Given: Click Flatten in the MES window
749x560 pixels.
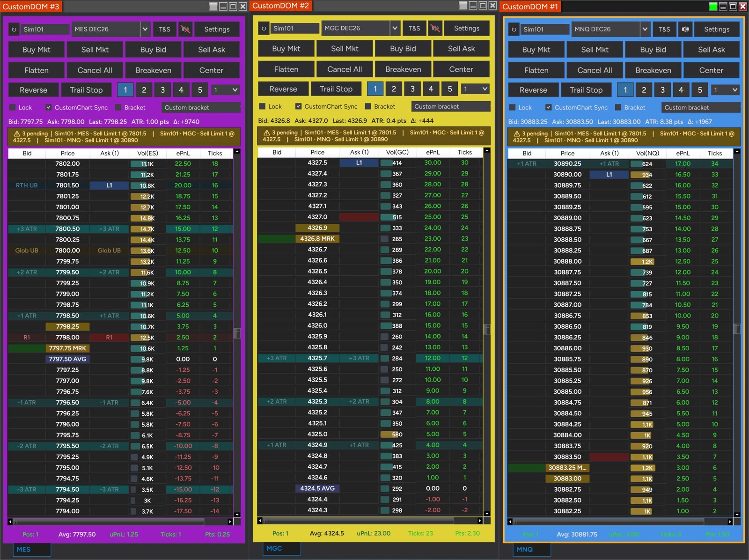Looking at the screenshot, I should [36, 70].
